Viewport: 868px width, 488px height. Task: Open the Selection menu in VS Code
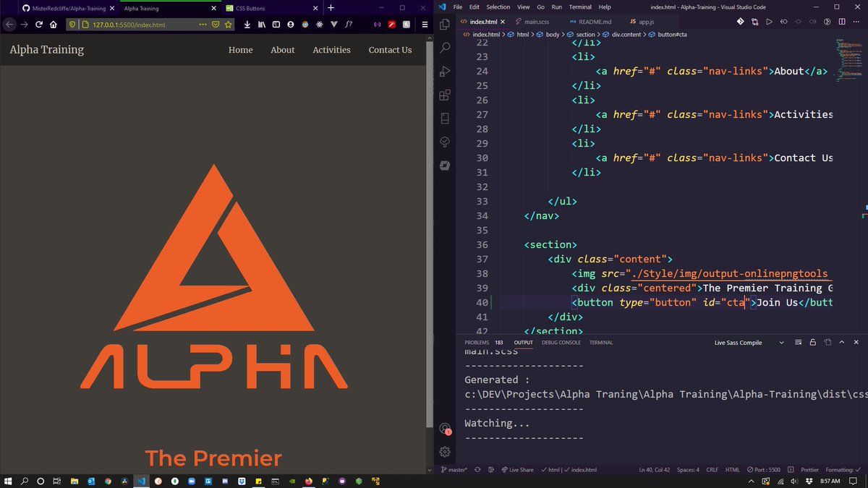point(498,7)
